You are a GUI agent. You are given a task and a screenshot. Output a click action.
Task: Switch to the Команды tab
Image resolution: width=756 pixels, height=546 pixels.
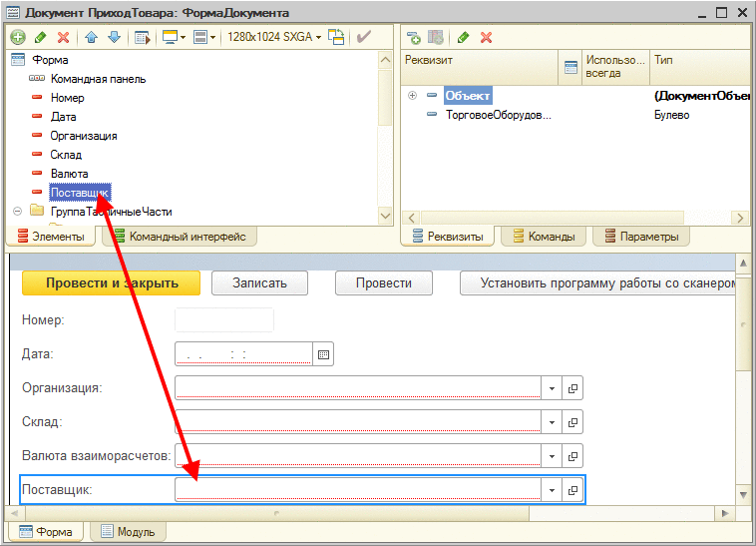[545, 237]
